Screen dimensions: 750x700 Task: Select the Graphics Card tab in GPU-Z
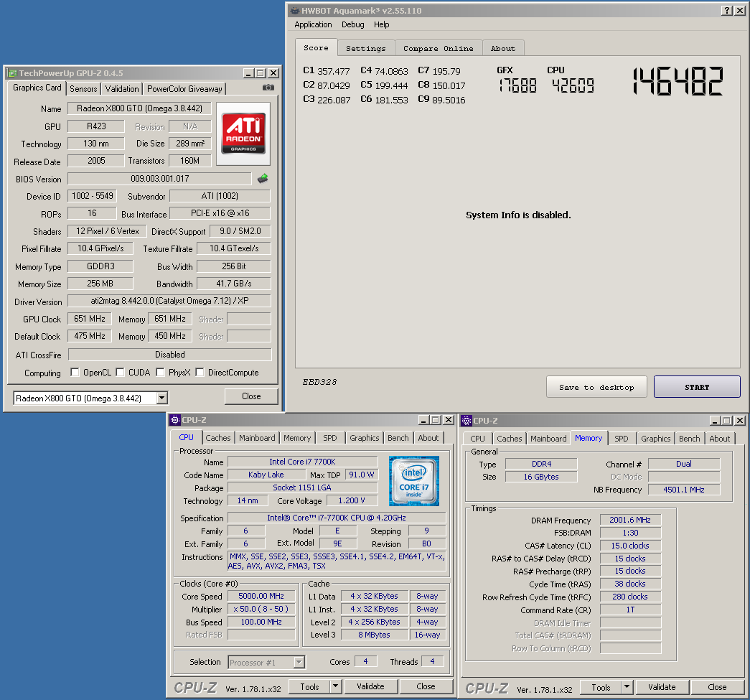click(x=37, y=88)
